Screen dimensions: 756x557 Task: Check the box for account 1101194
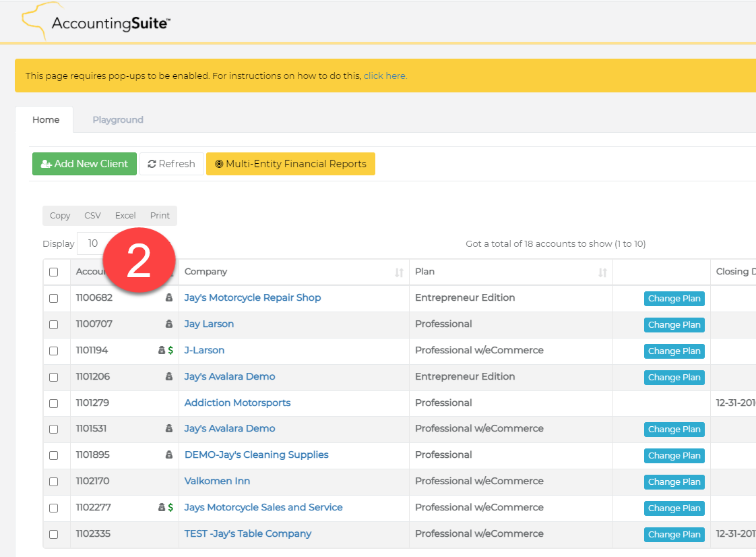53,351
